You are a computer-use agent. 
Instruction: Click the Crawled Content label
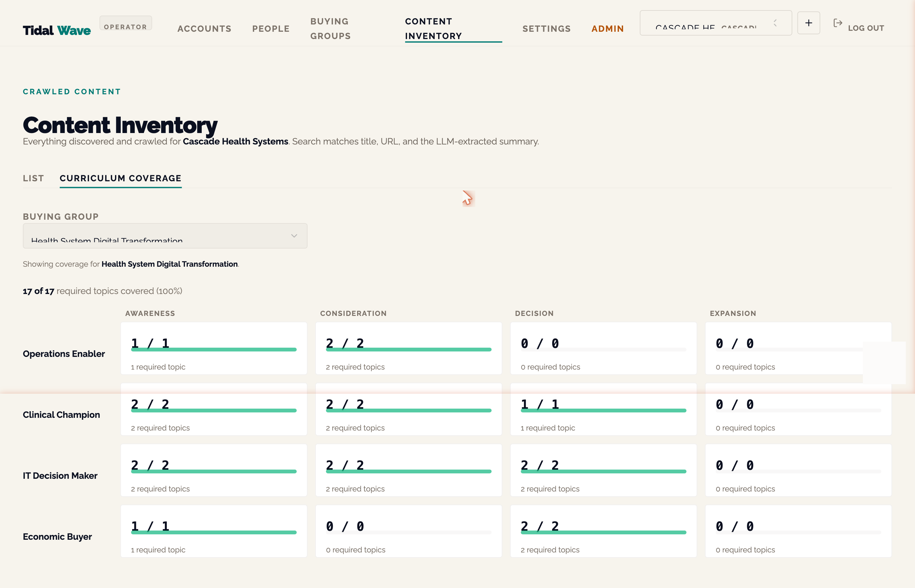(72, 92)
